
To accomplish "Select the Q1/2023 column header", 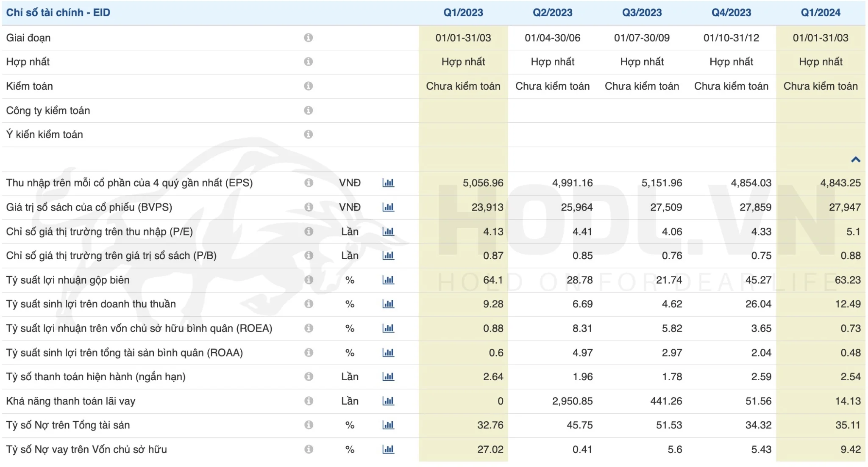I will tap(463, 13).
